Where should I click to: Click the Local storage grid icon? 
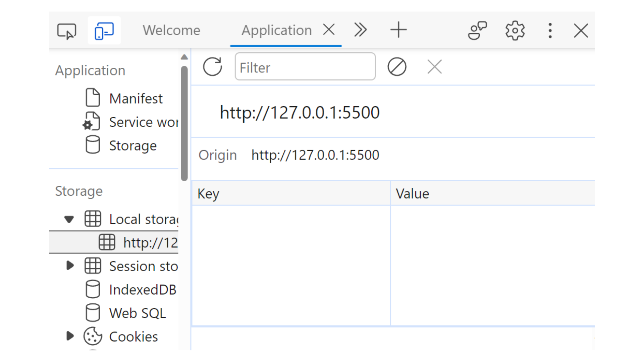pos(93,219)
